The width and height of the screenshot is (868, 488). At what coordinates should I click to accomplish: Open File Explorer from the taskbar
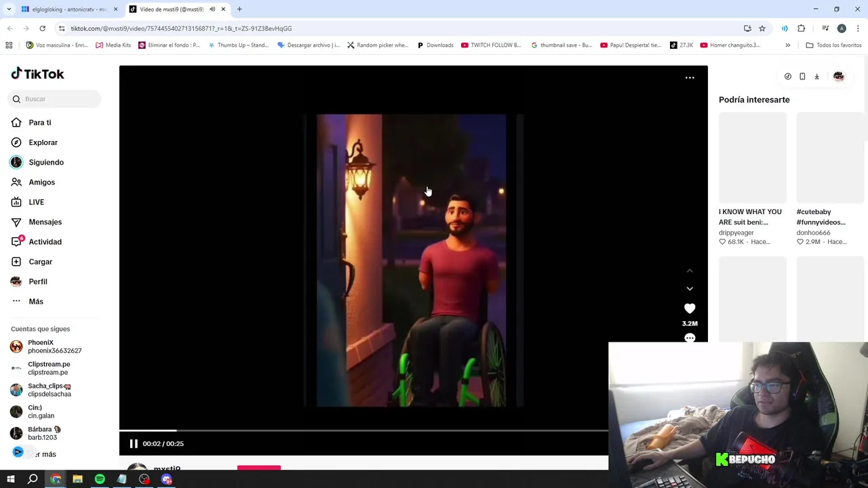click(x=77, y=479)
